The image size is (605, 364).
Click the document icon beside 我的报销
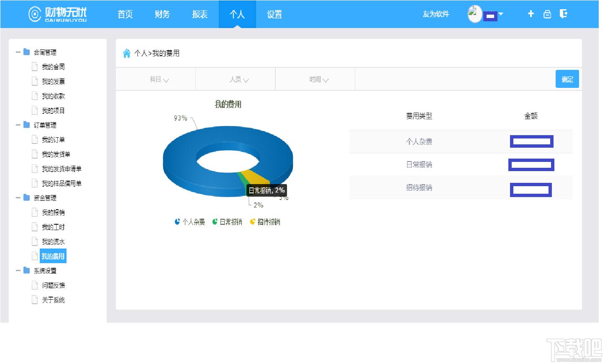[x=35, y=212]
